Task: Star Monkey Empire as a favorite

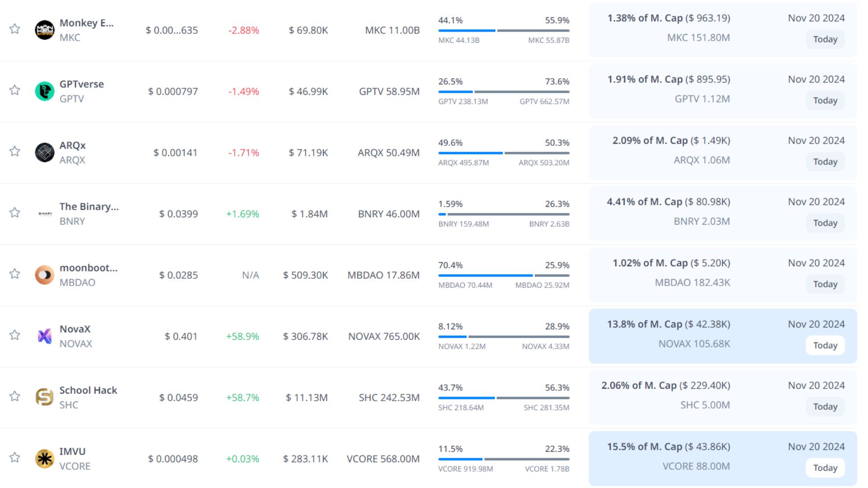Action: pyautogui.click(x=15, y=29)
